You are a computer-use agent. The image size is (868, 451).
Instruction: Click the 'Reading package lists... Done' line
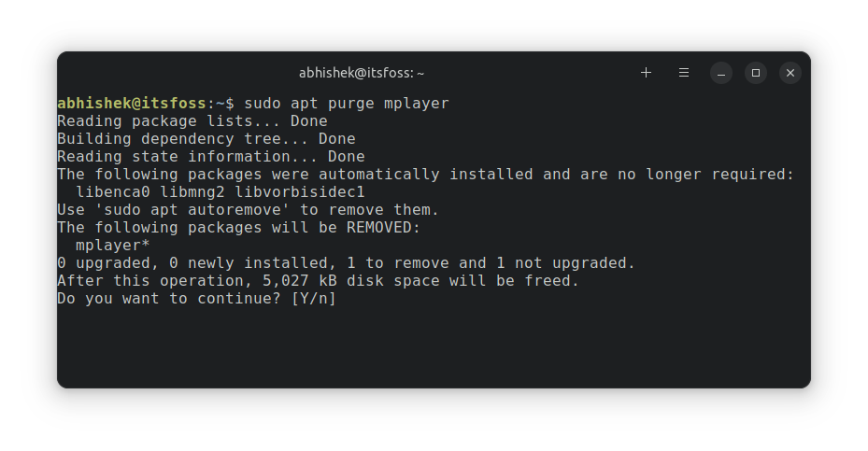[x=192, y=121]
